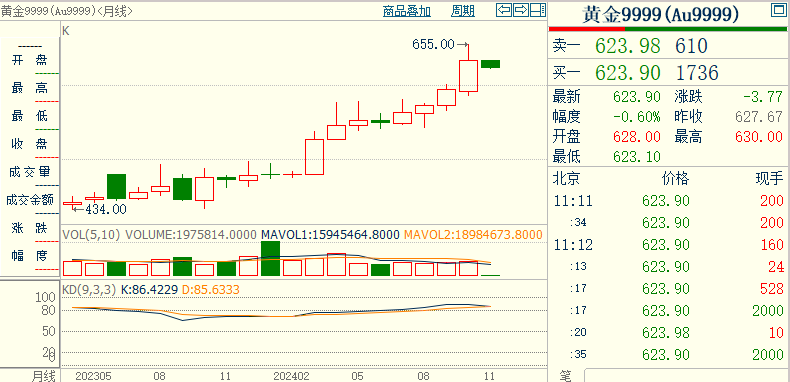Click the 开盘 field in left sidebar
Screen dimensions: 790x382
[29, 60]
